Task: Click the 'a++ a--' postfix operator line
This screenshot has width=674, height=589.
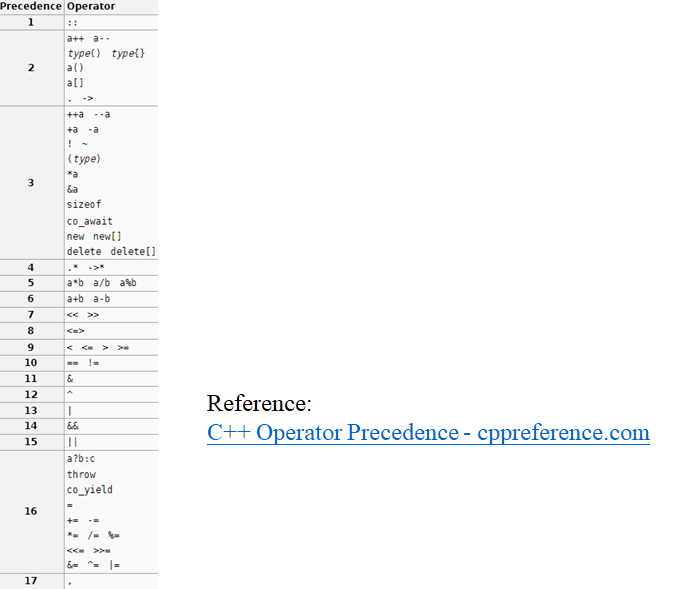Action: [88, 39]
